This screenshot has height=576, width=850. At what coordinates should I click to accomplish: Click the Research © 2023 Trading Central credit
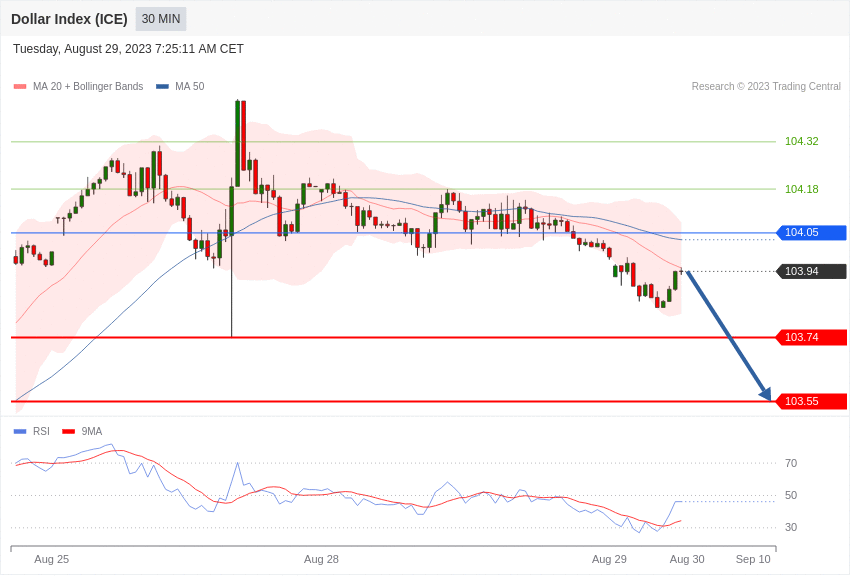pos(766,87)
